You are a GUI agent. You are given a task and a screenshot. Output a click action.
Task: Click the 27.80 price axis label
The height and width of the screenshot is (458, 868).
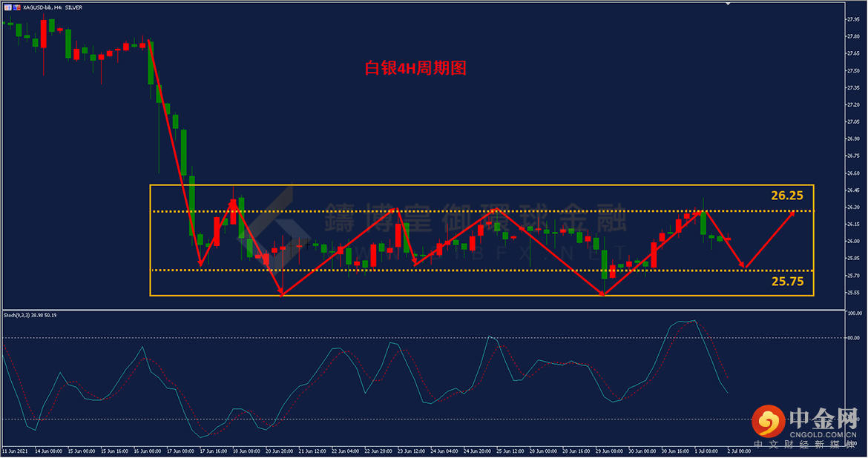click(x=853, y=36)
